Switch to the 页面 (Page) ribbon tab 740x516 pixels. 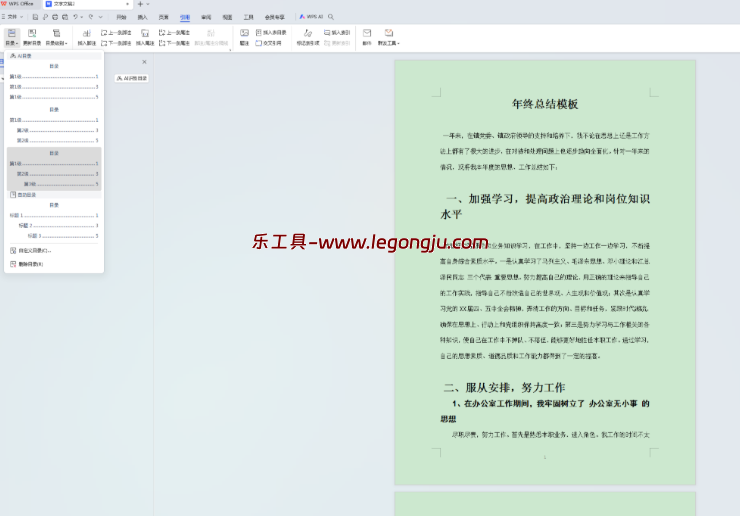(x=163, y=17)
